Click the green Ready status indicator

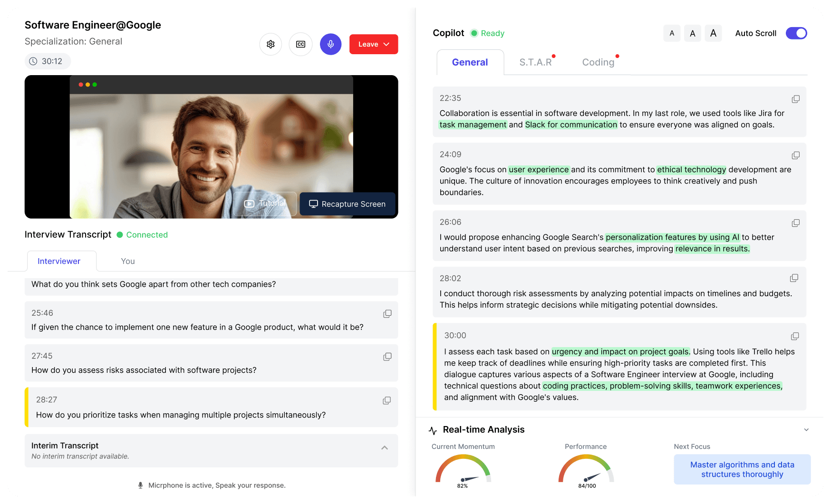474,33
